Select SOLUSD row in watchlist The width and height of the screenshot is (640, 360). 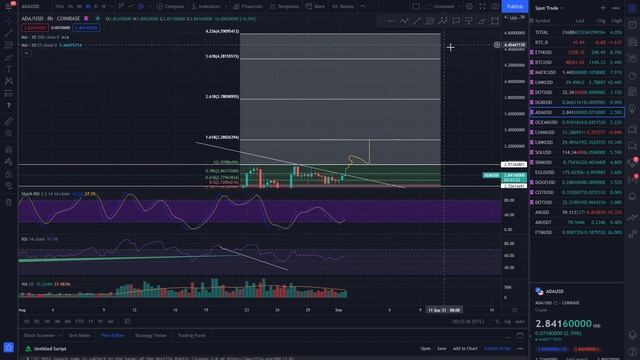577,152
